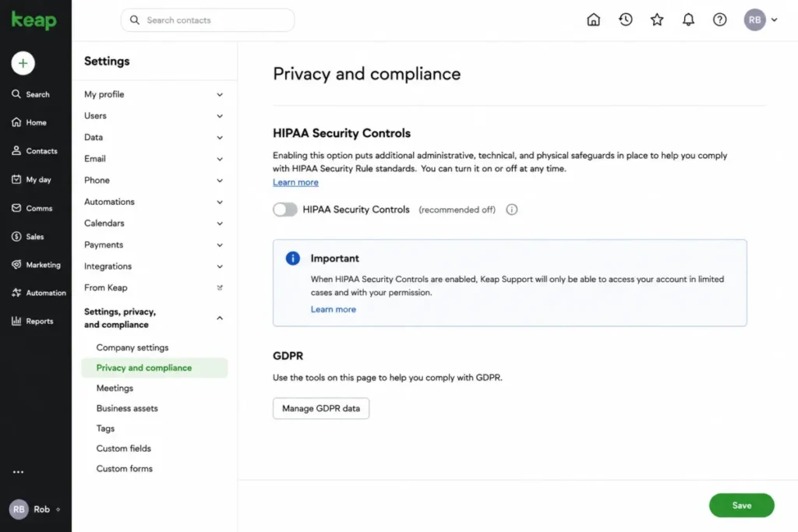This screenshot has height=532, width=798.
Task: Expand My profile settings section
Action: tap(154, 94)
